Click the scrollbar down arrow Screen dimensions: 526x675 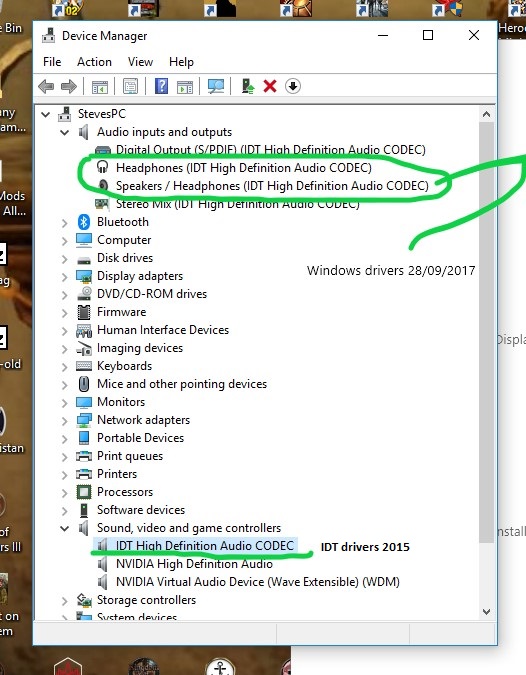click(x=486, y=612)
